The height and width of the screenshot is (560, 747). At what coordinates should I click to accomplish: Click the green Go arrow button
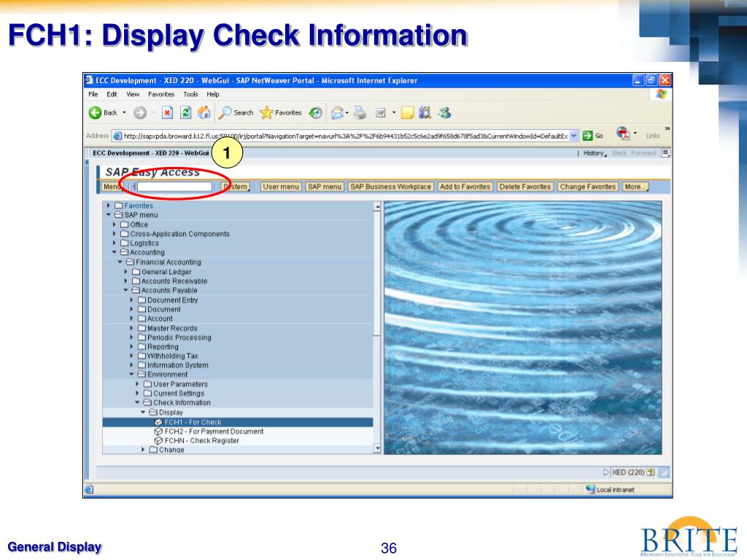point(587,136)
